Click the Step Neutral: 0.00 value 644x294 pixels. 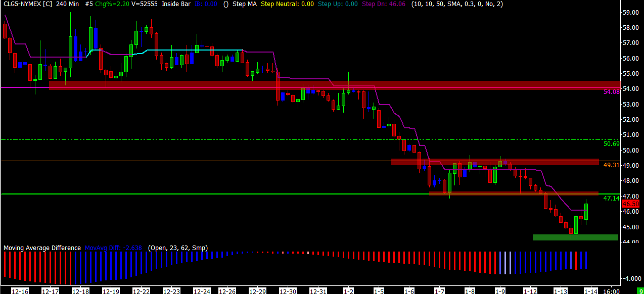coord(287,4)
